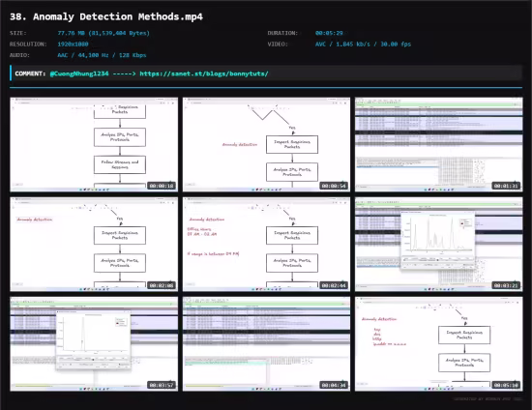This screenshot has width=532, height=410.
Task: Click the 00:03:21 timestamp badge
Action: [x=506, y=285]
